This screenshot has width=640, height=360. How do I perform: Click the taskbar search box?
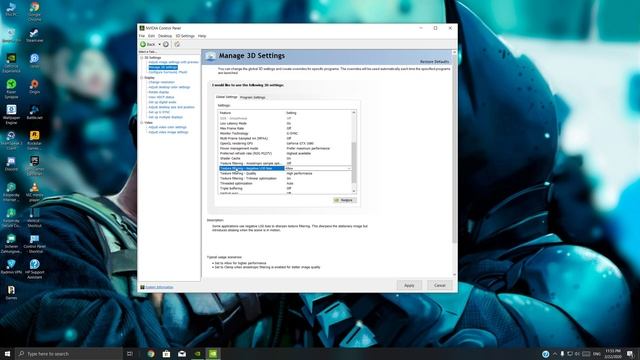coord(69,354)
